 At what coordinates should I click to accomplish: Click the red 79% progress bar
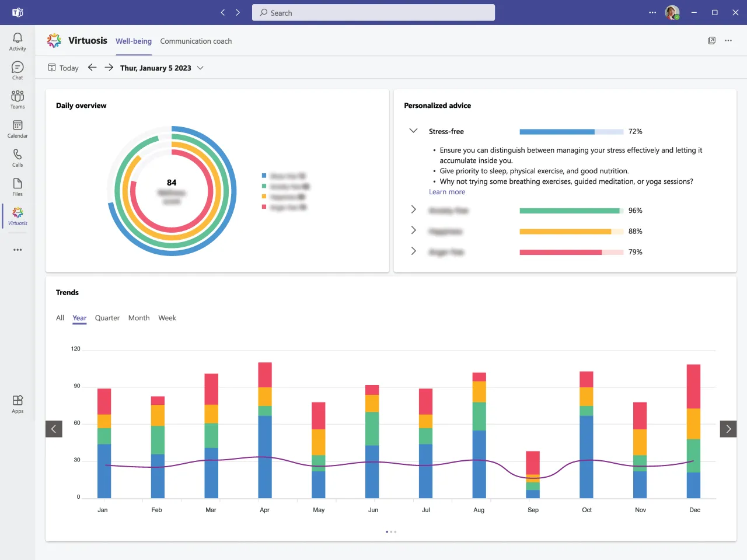[x=571, y=253]
